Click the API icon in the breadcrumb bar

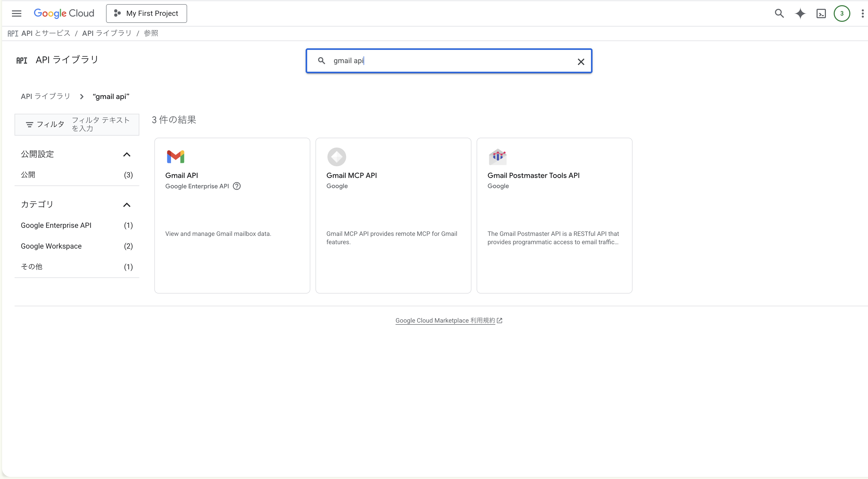pos(13,33)
